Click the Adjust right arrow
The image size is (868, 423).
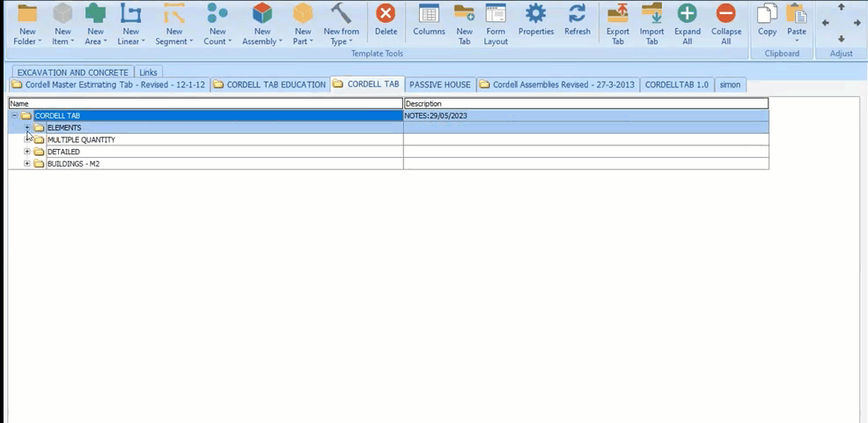(x=857, y=23)
